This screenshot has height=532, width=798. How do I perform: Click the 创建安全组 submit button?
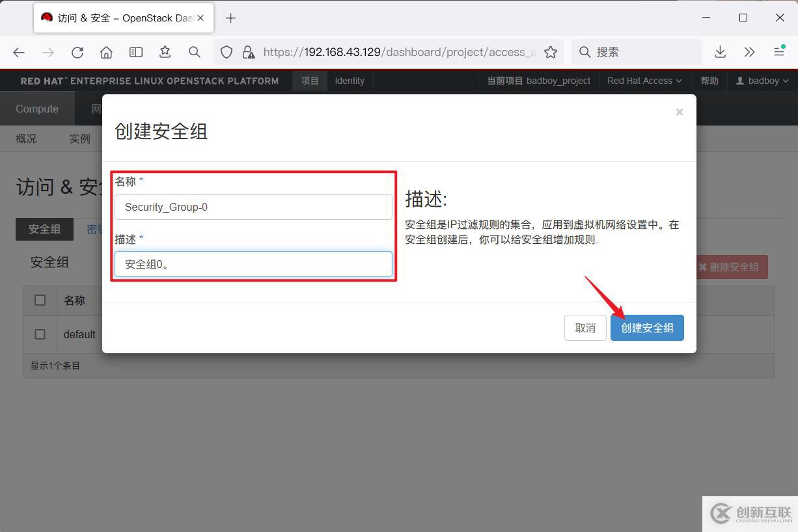pyautogui.click(x=647, y=328)
